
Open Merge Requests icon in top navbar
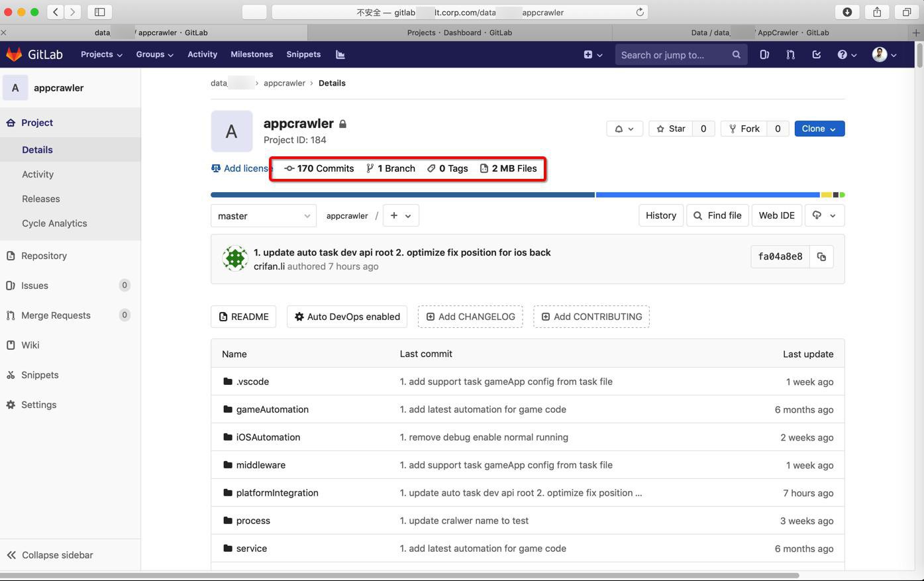click(x=790, y=55)
